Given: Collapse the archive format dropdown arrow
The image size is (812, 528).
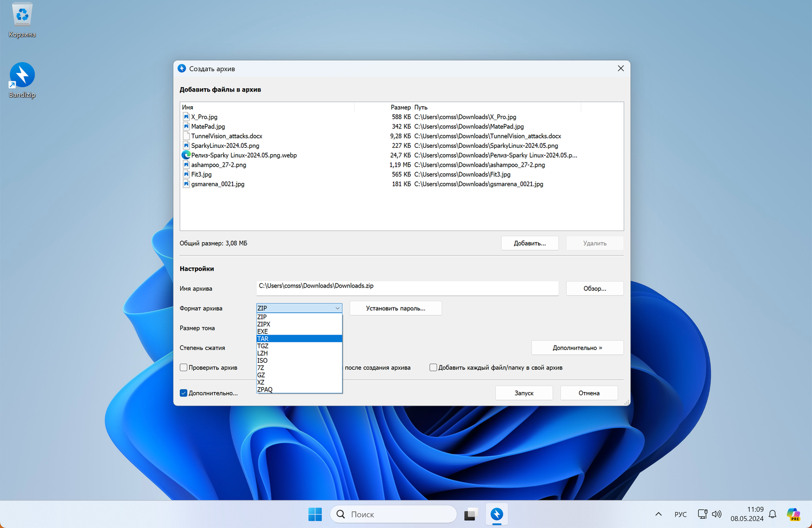Looking at the screenshot, I should [337, 308].
